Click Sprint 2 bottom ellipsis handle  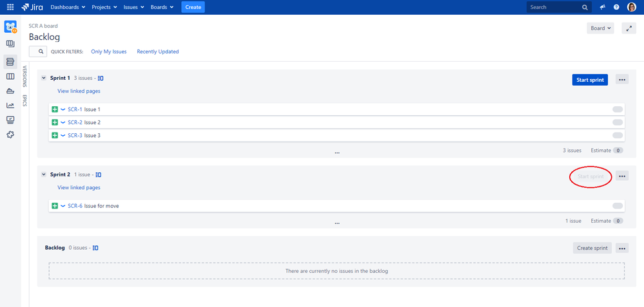coord(337,223)
